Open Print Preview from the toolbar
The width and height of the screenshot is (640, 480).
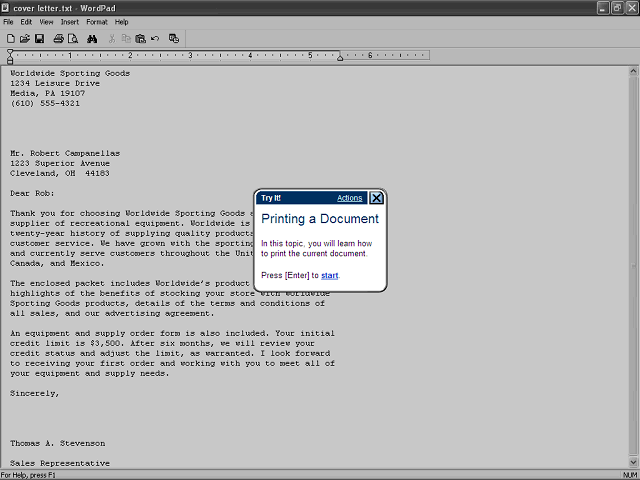[x=73, y=39]
